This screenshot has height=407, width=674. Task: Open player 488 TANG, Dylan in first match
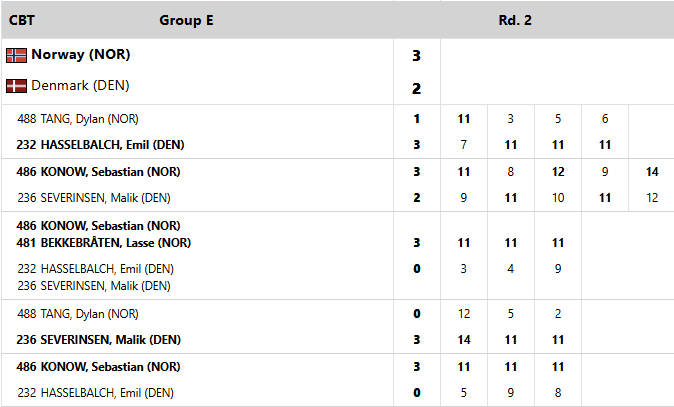[x=78, y=119]
